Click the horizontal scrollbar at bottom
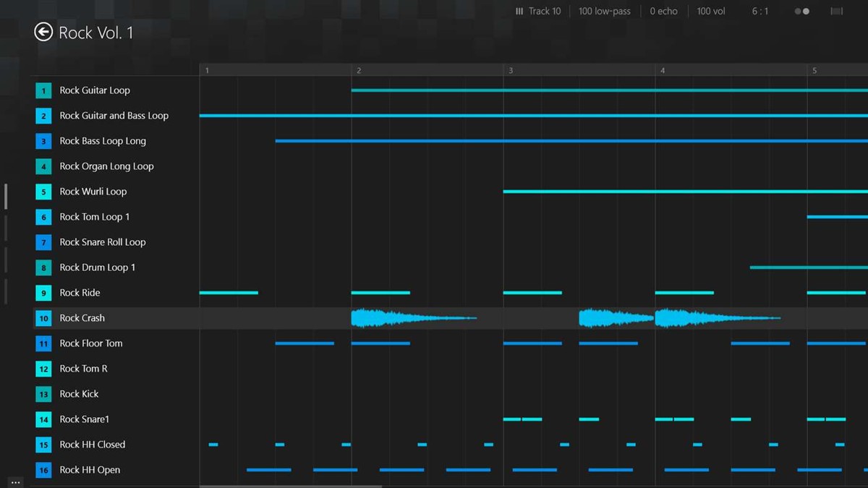The width and height of the screenshot is (868, 488). 289,486
